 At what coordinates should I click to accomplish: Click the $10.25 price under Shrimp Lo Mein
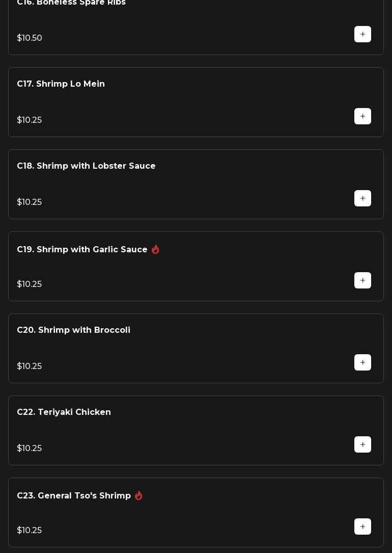pos(30,120)
